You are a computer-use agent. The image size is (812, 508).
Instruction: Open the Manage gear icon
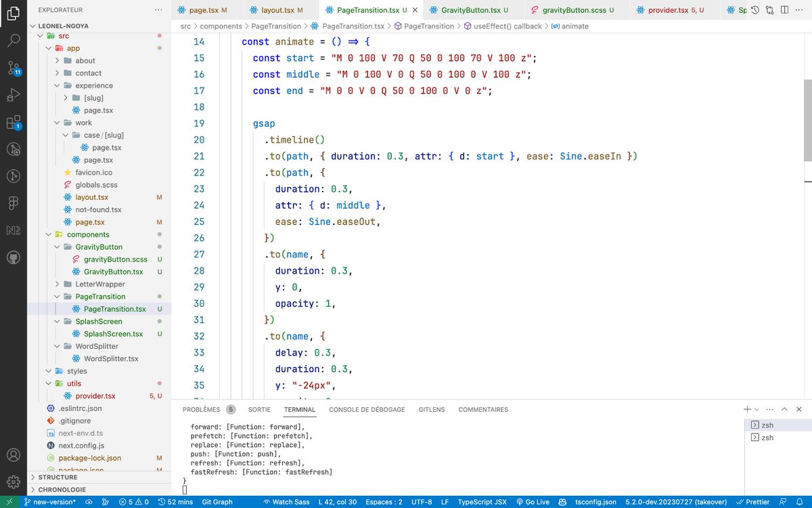[x=14, y=482]
